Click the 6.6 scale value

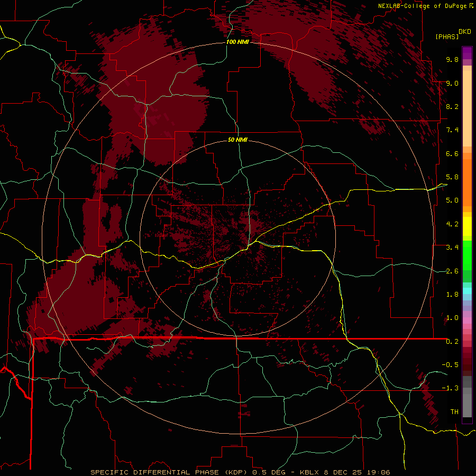pyautogui.click(x=452, y=153)
